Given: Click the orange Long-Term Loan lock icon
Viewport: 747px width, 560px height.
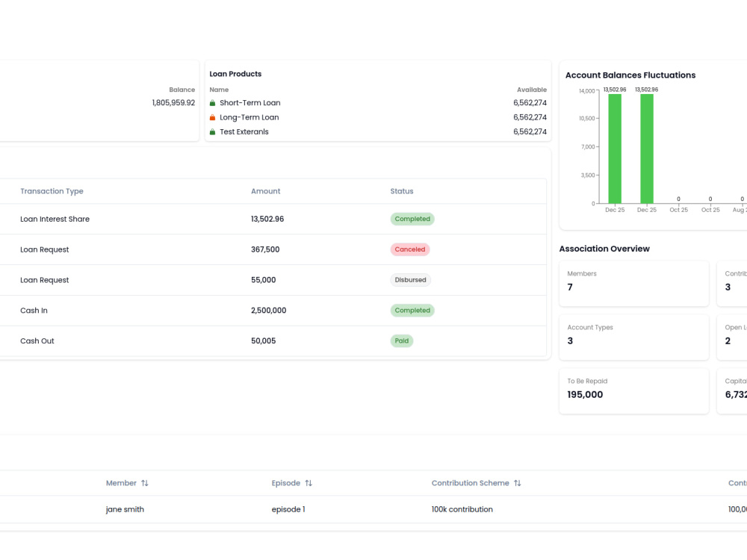Looking at the screenshot, I should coord(212,117).
